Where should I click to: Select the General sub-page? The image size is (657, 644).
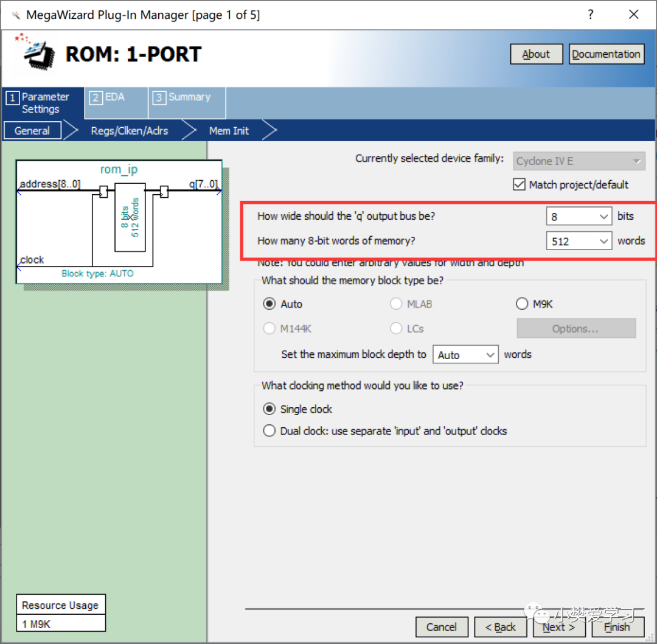pyautogui.click(x=32, y=130)
